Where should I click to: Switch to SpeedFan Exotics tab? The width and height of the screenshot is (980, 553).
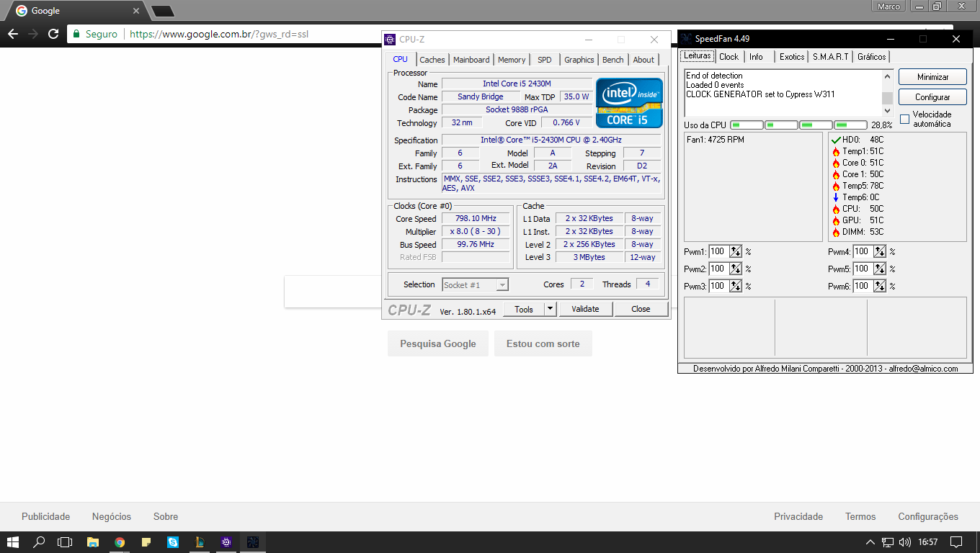(792, 57)
